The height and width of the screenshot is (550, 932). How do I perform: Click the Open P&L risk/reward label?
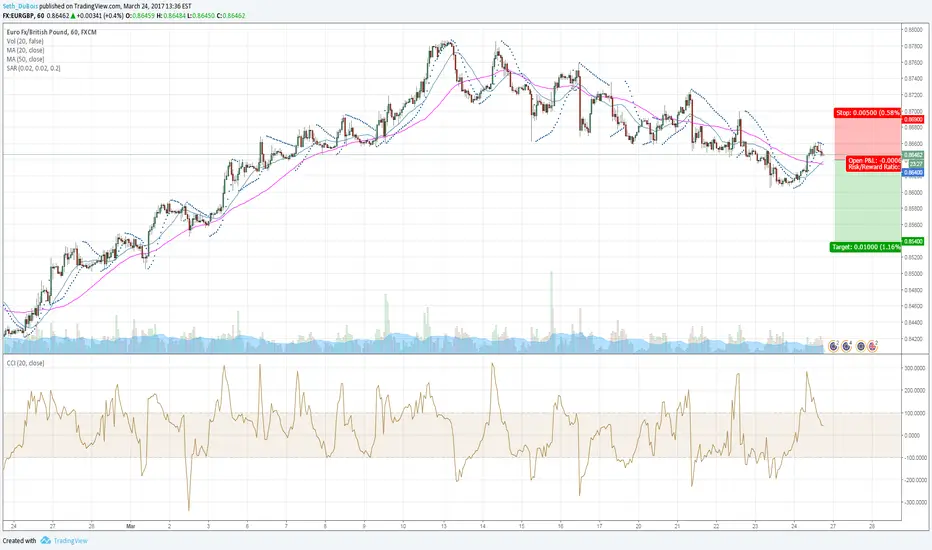tap(874, 164)
